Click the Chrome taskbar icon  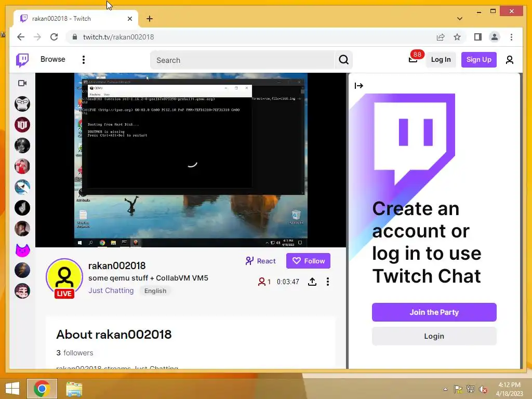tap(42, 389)
